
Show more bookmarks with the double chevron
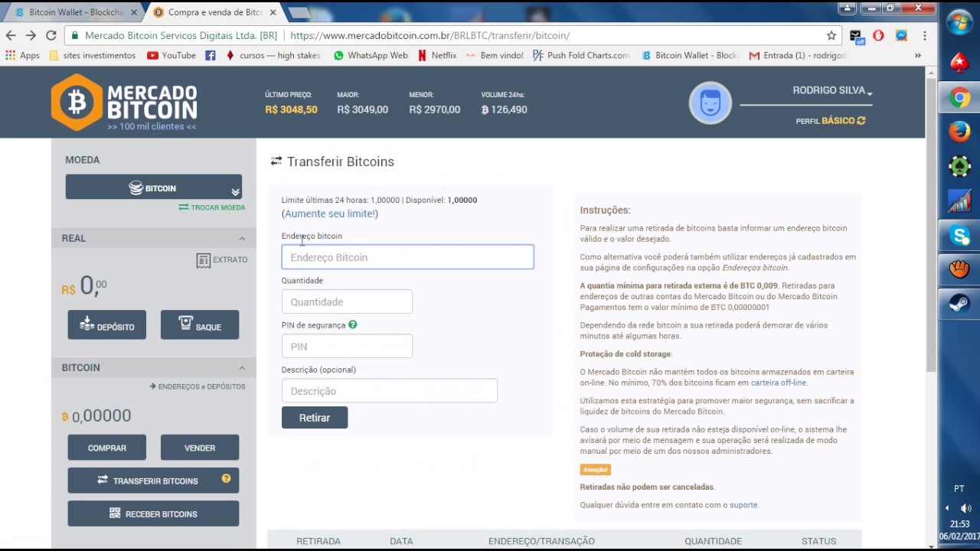pos(917,55)
